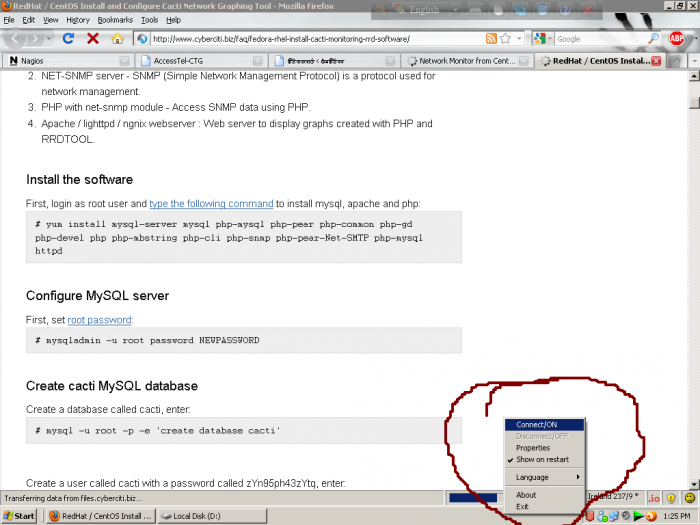Click the smiley face status bar icon
The image size is (700, 525).
click(x=690, y=498)
